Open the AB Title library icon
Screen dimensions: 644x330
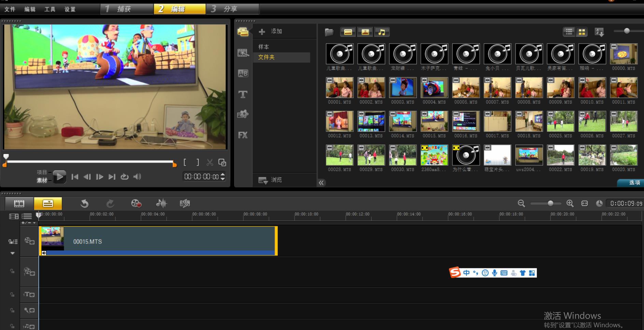(x=243, y=73)
